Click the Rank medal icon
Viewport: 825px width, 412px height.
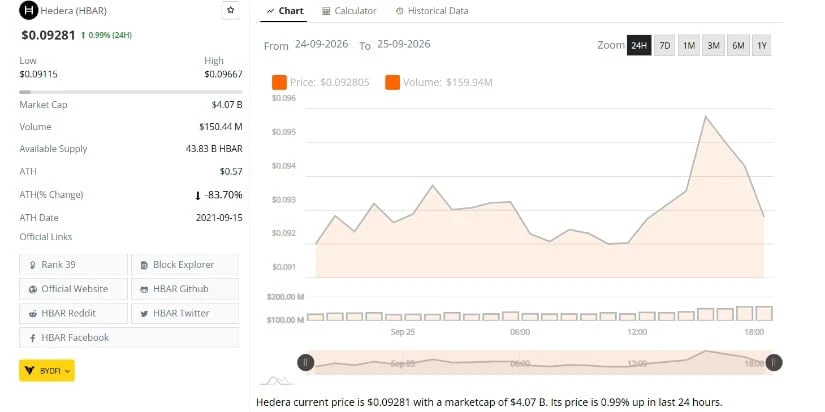pyautogui.click(x=33, y=265)
